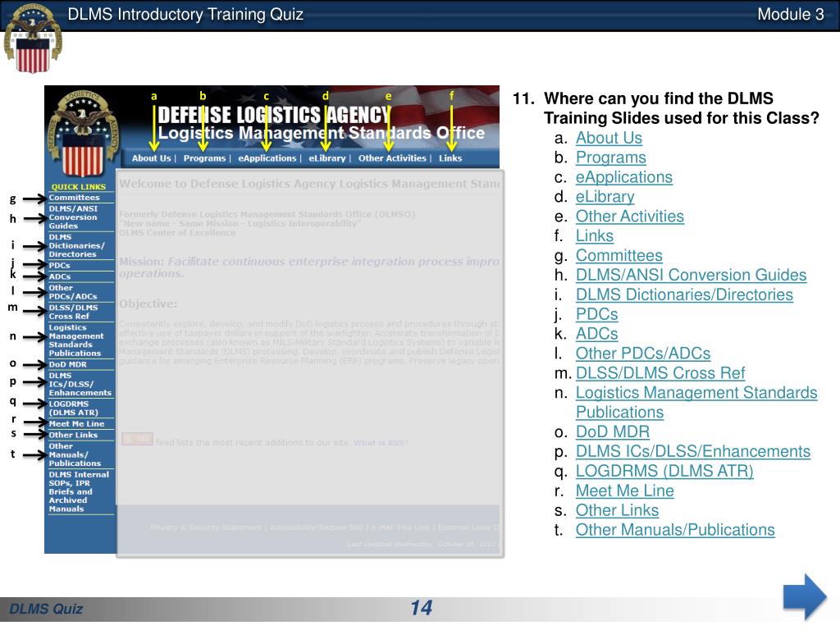Open Links in the website navigation bar
Viewport: 840px width, 630px height.
tap(450, 158)
